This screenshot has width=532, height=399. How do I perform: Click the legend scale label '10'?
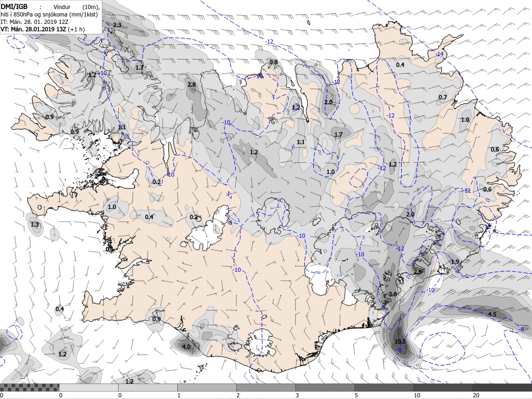(x=417, y=395)
